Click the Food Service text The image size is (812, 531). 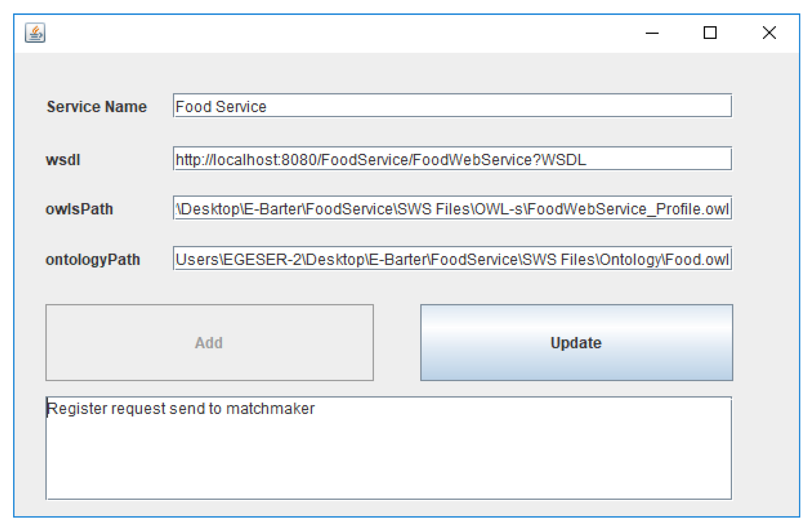tap(221, 106)
